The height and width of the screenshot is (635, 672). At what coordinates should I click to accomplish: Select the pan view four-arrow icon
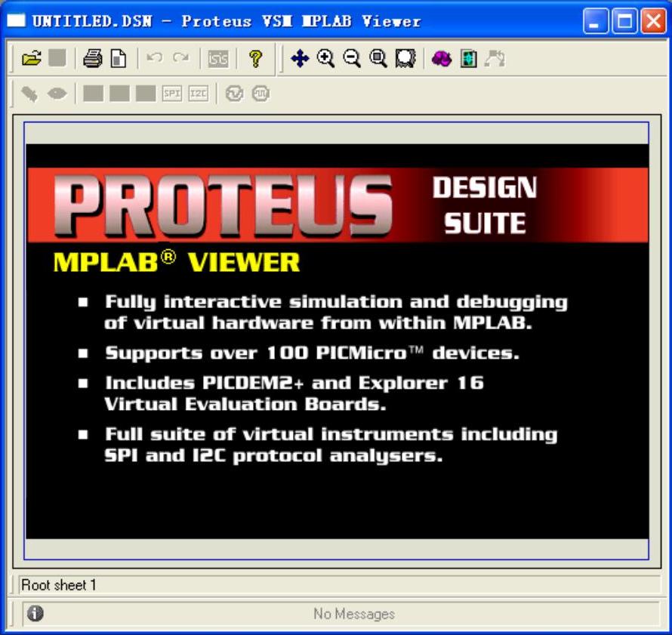(300, 58)
